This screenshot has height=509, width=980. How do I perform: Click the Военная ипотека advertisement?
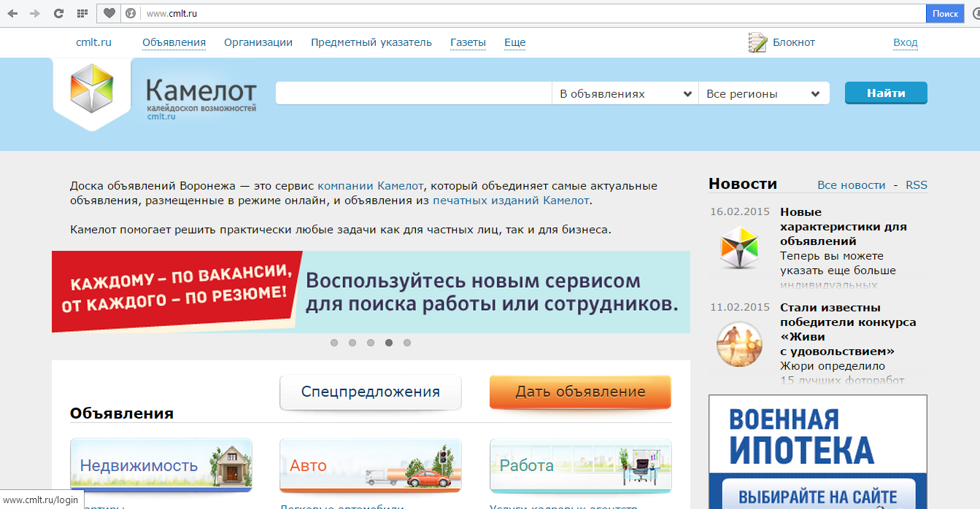(818, 452)
